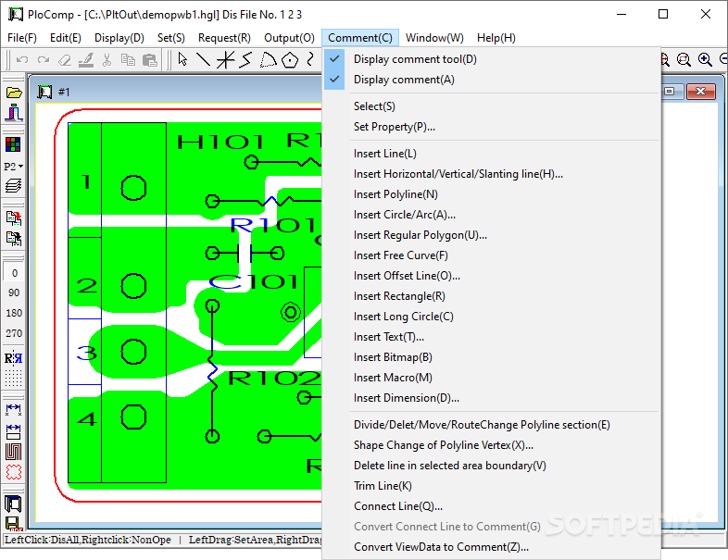Select the polyline zigzag tool
728x560 pixels.
(246, 60)
